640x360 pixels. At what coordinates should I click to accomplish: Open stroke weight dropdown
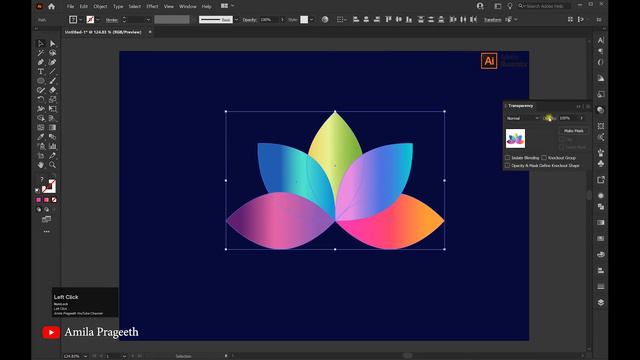(148, 20)
